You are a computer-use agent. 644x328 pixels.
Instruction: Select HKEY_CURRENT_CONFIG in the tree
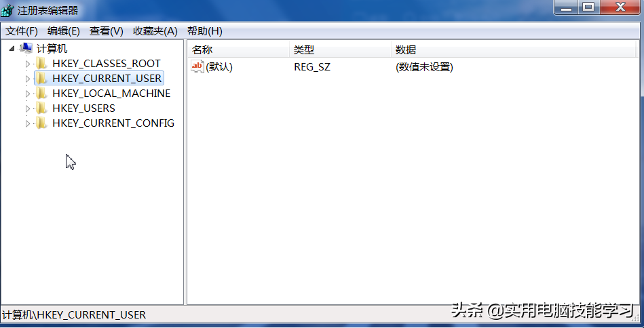pyautogui.click(x=113, y=123)
